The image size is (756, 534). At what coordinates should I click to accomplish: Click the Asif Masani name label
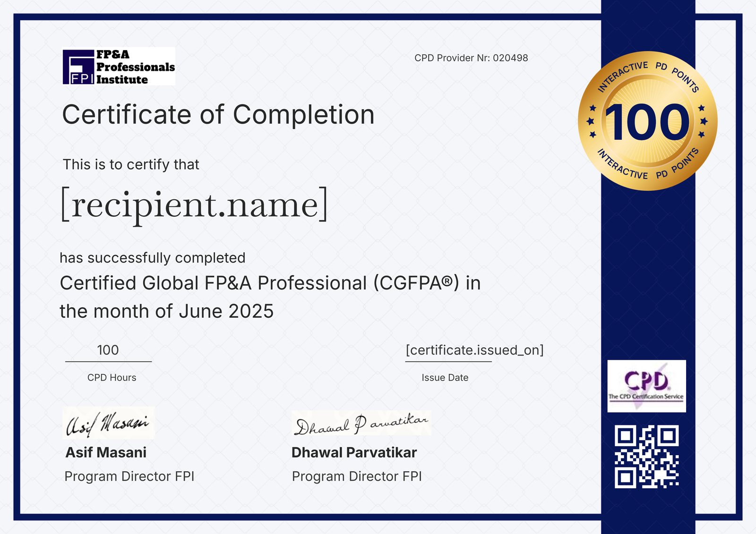[x=106, y=452]
